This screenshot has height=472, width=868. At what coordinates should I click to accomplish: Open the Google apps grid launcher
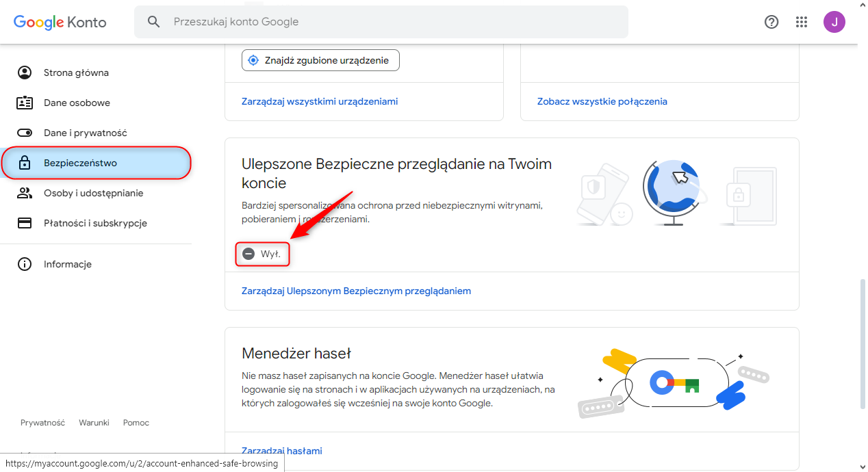tap(802, 22)
